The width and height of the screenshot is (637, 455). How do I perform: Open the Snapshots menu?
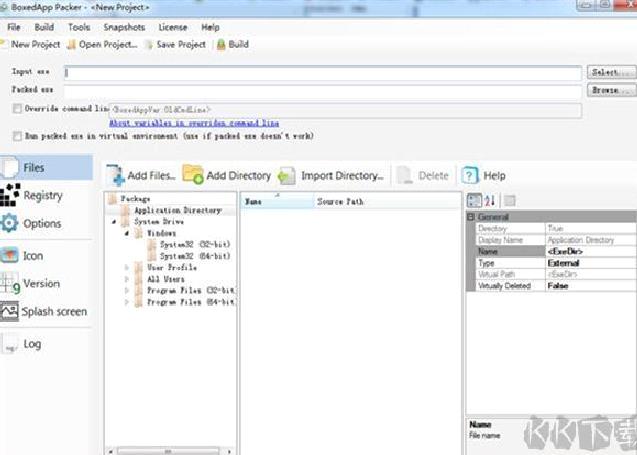pos(124,27)
